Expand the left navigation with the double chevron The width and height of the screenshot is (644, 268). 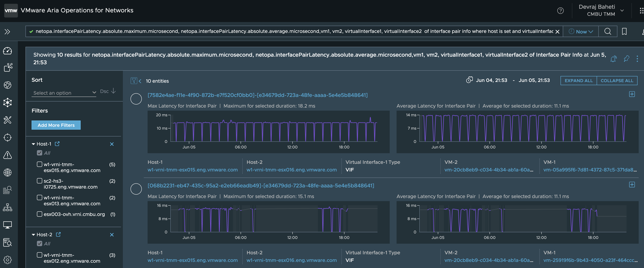7,32
